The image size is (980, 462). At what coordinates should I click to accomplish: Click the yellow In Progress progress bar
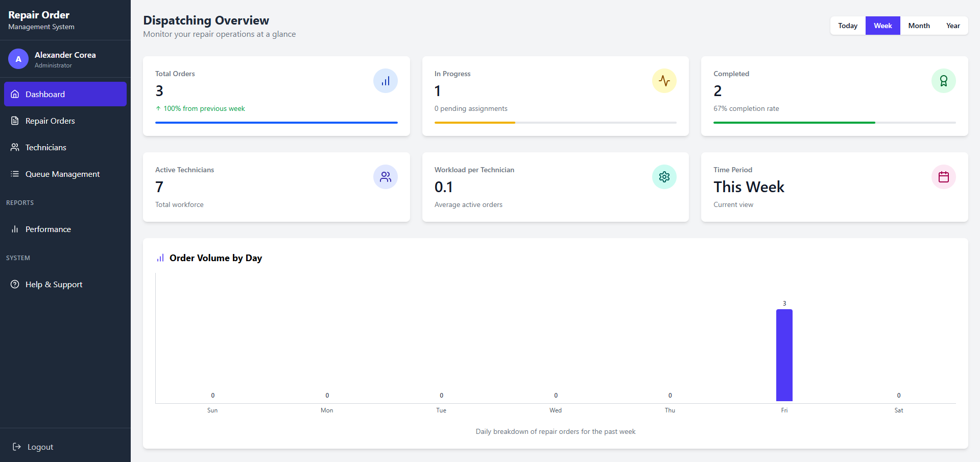coord(475,123)
